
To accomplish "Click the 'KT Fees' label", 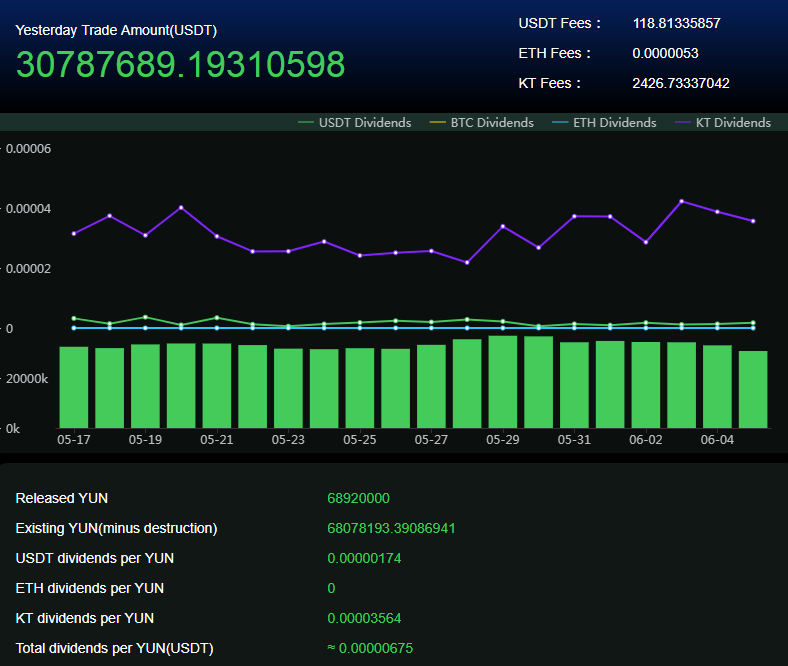I will [549, 83].
